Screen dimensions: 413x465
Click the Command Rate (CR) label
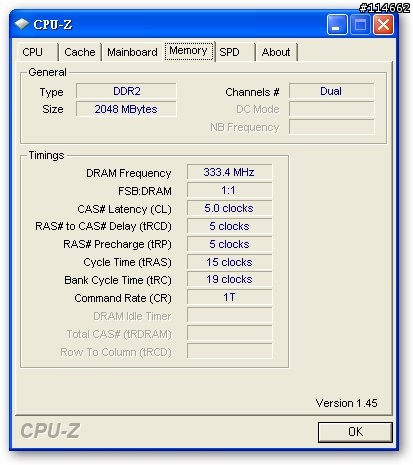[x=123, y=299]
